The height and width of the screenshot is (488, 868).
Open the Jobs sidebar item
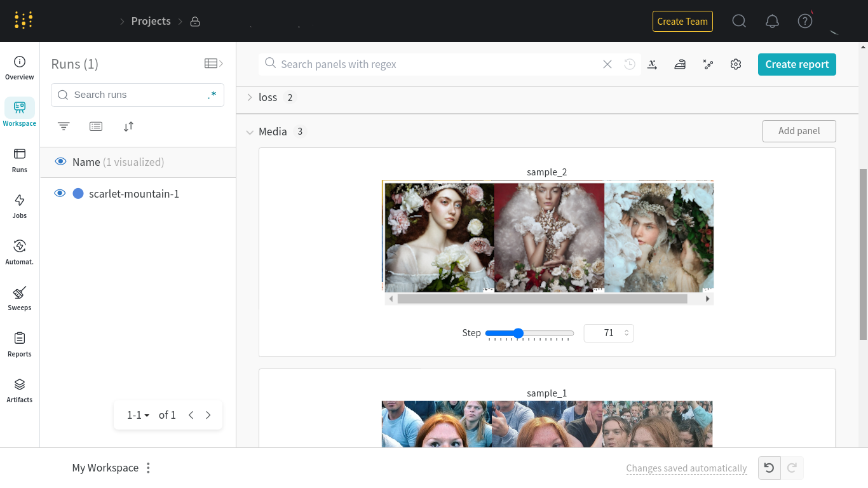pos(20,207)
